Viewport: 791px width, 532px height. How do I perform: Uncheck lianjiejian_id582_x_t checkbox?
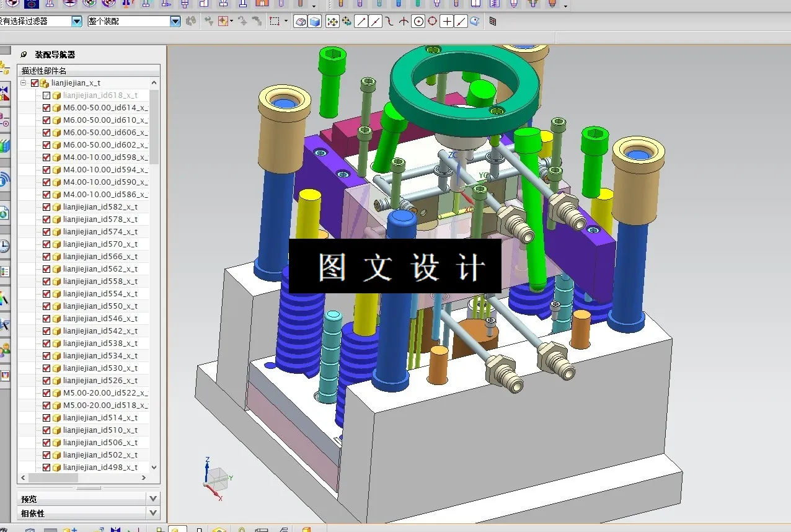tap(46, 207)
